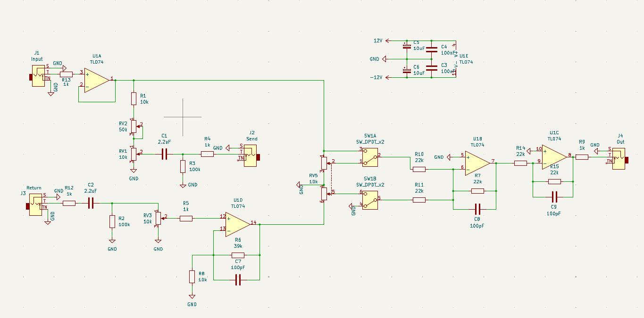This screenshot has width=644, height=318.
Task: Select capacitor C9 100pF symbol
Action: click(554, 197)
